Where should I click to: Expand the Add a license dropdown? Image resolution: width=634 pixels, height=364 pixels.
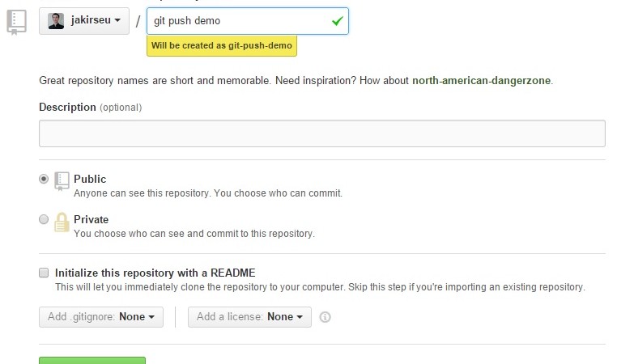[x=249, y=317]
